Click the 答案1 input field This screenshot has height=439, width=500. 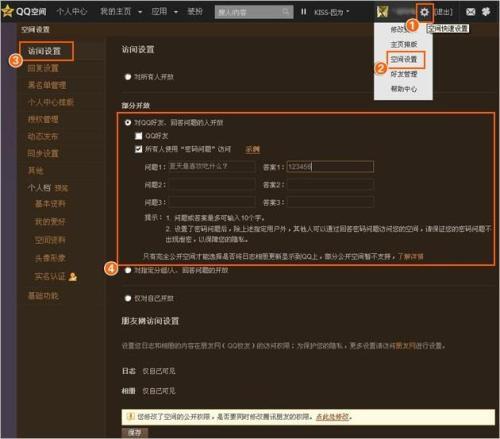(330, 166)
